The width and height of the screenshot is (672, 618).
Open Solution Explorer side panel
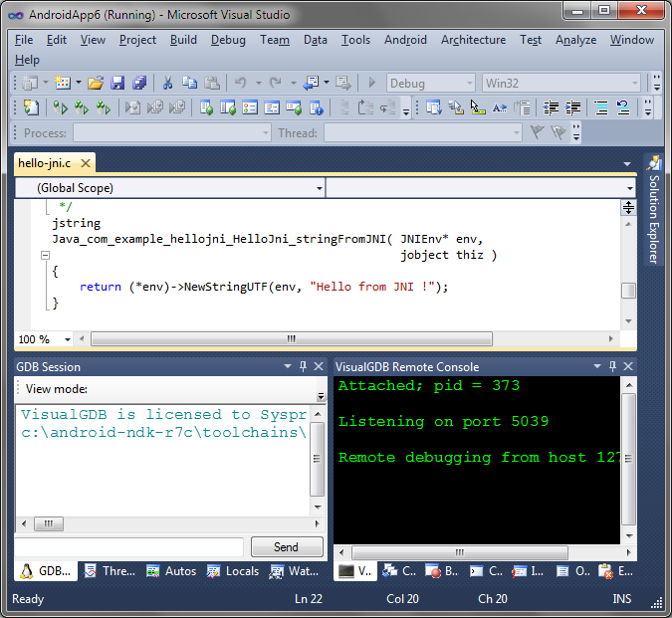pyautogui.click(x=653, y=210)
